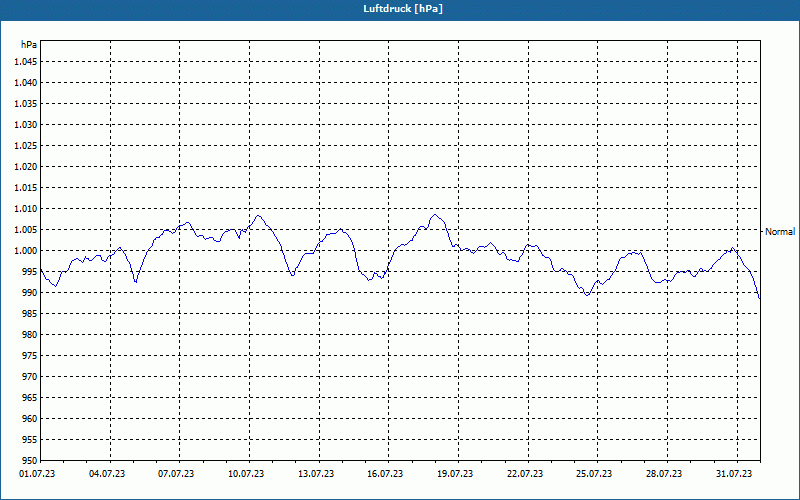The width and height of the screenshot is (800, 500).
Task: Click the 955 y-axis value
Action: (31, 439)
